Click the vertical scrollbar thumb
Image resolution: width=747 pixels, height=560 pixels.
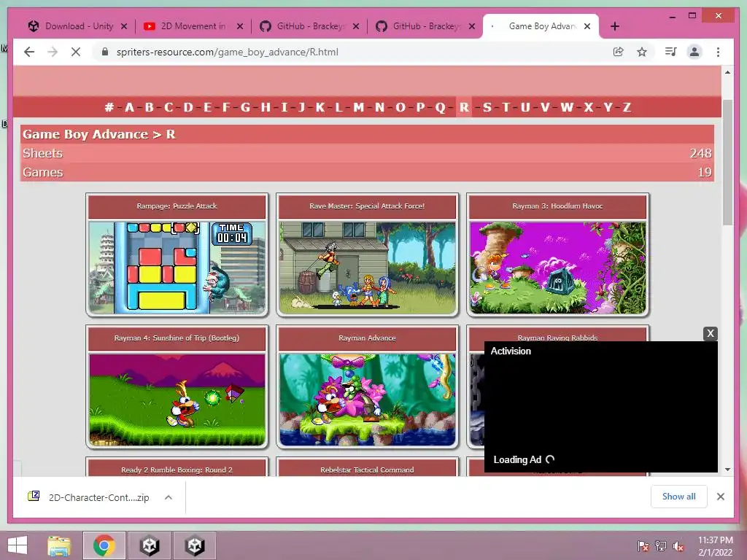coord(727,162)
